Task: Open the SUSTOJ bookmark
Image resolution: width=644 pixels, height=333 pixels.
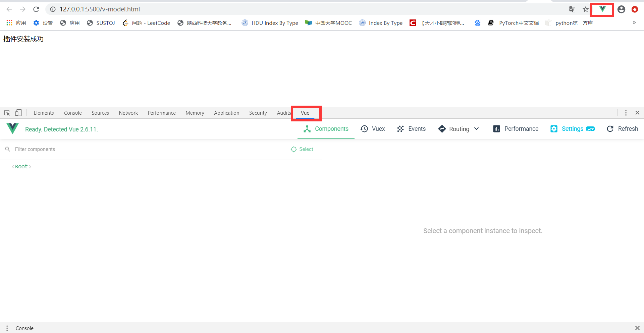Action: pos(101,23)
